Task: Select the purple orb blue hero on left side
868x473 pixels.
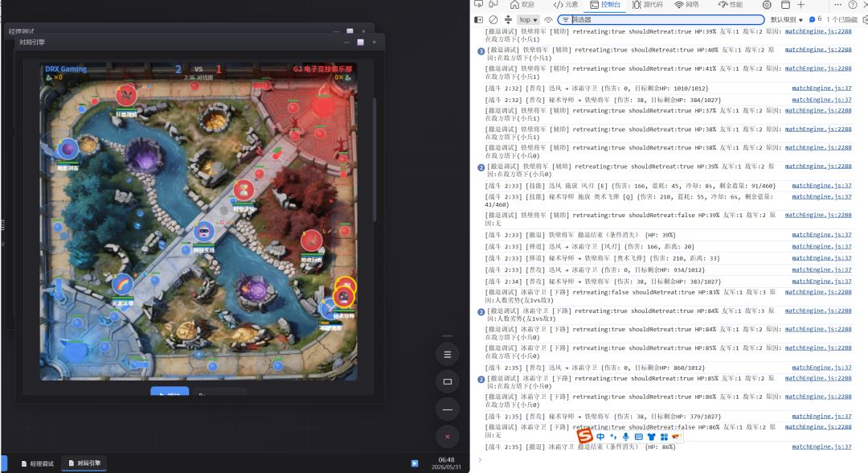Action: point(68,148)
